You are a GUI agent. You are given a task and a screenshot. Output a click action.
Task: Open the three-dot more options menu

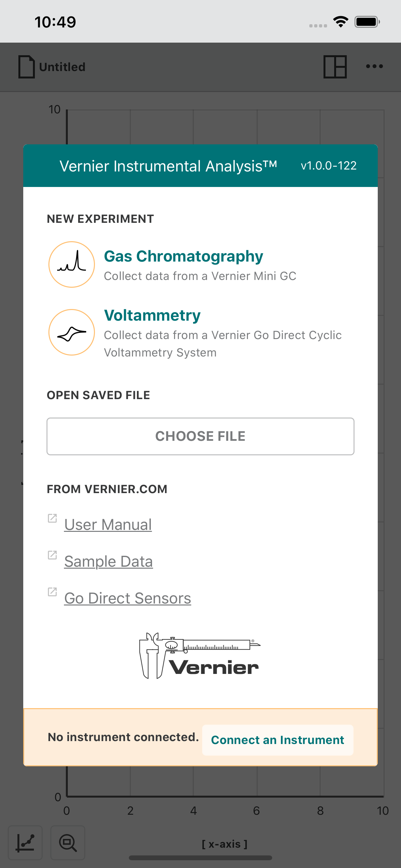pos(375,67)
